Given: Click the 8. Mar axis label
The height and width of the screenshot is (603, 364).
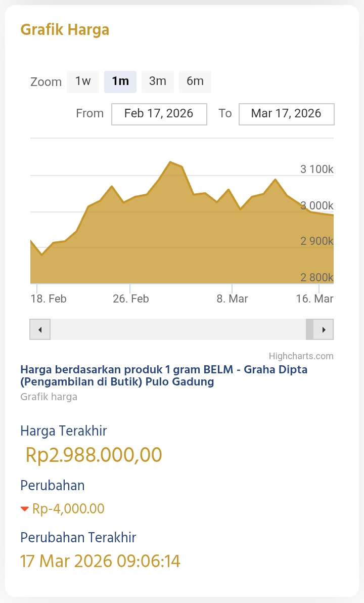Looking at the screenshot, I should 233,299.
